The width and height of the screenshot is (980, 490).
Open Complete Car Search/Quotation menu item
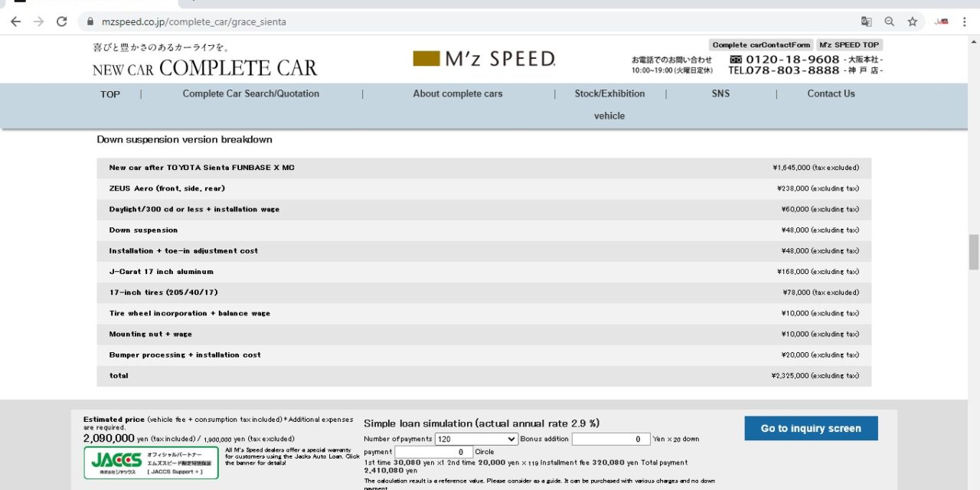250,93
